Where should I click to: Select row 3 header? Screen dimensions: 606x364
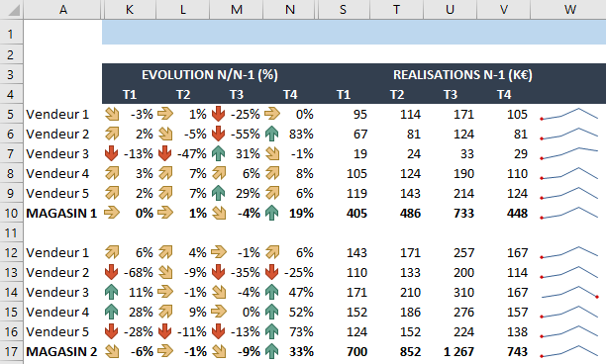pyautogui.click(x=11, y=74)
